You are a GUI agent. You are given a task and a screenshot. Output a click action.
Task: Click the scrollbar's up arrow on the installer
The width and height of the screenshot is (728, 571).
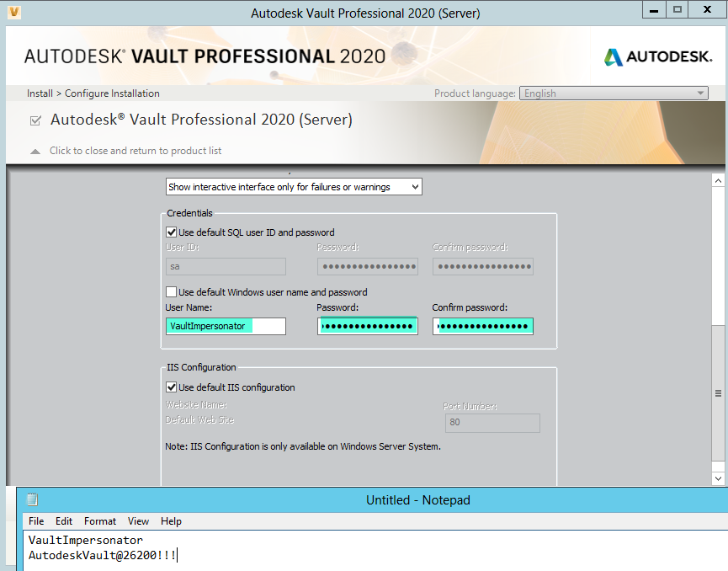tap(718, 179)
